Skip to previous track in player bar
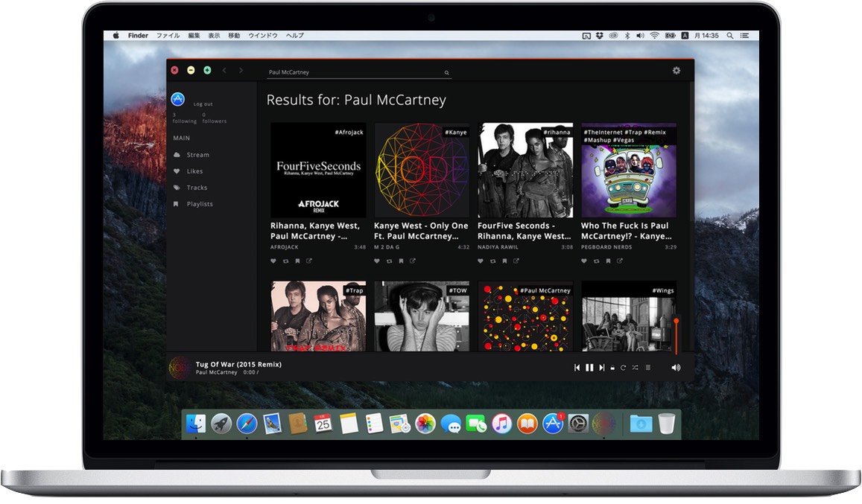Image resolution: width=862 pixels, height=504 pixels. pyautogui.click(x=577, y=368)
